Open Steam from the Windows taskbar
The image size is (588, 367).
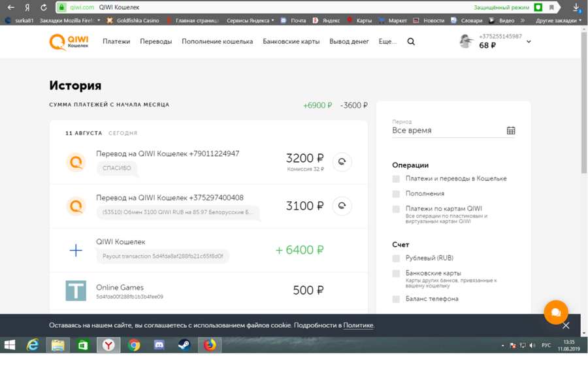185,345
